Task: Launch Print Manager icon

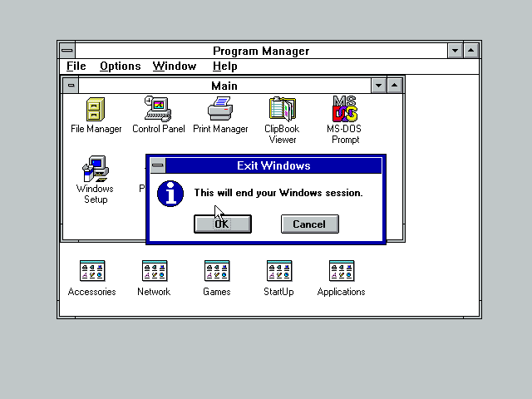Action: coord(220,109)
